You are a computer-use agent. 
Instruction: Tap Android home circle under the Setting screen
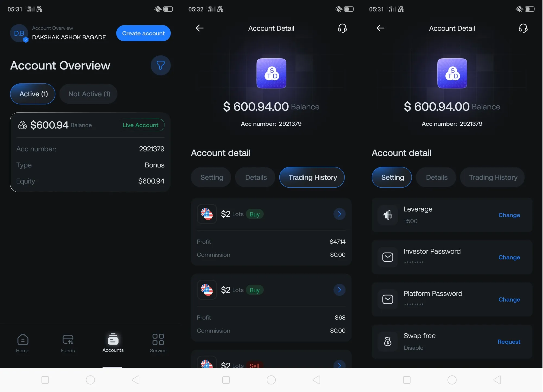[452, 380]
